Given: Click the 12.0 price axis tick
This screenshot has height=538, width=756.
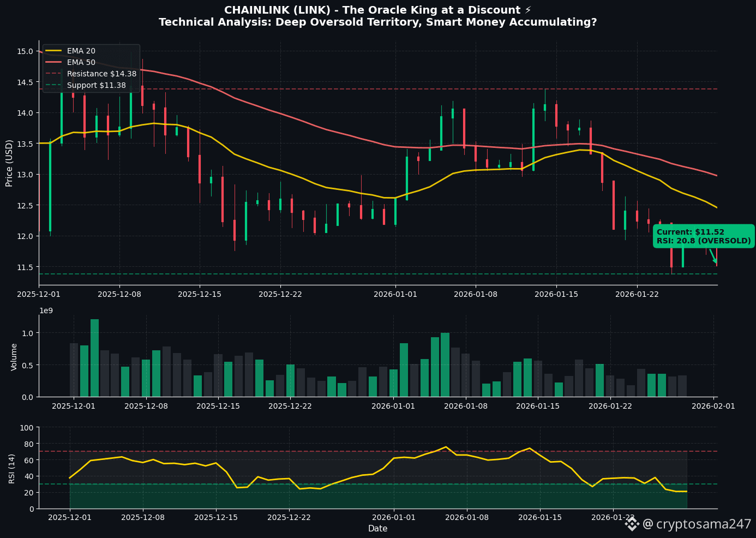Looking at the screenshot, I should 26,236.
